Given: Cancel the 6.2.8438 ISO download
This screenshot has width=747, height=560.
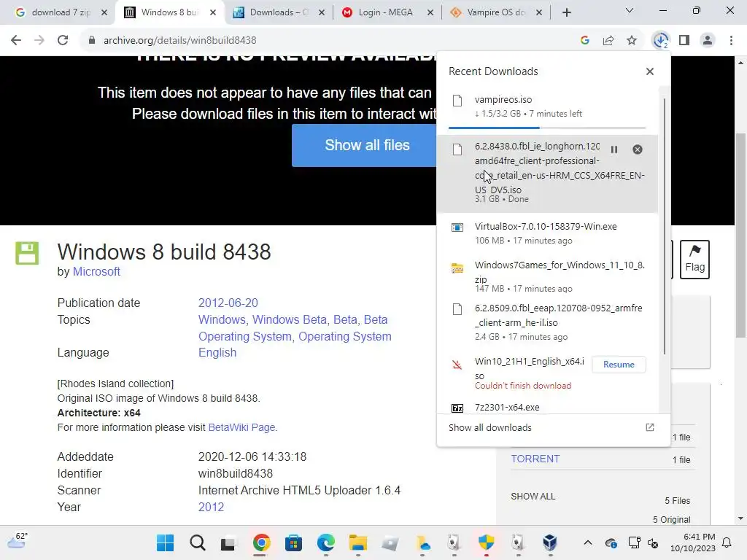Looking at the screenshot, I should [x=638, y=149].
